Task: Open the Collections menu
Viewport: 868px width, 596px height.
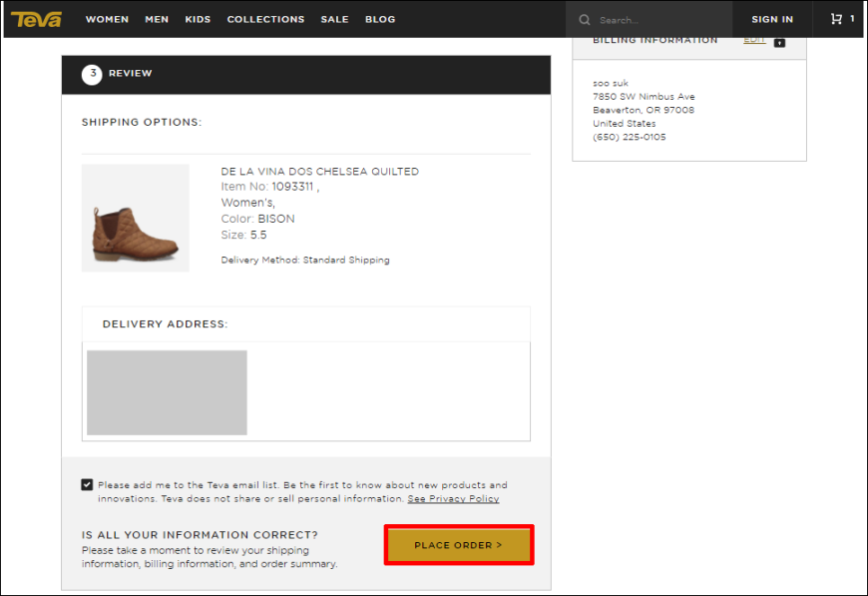Action: click(265, 19)
